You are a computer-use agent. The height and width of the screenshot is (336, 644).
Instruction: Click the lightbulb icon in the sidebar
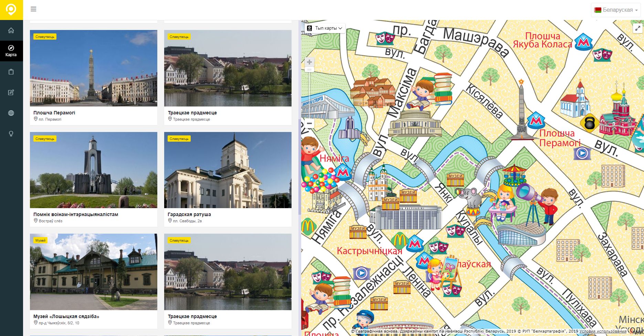[11, 134]
